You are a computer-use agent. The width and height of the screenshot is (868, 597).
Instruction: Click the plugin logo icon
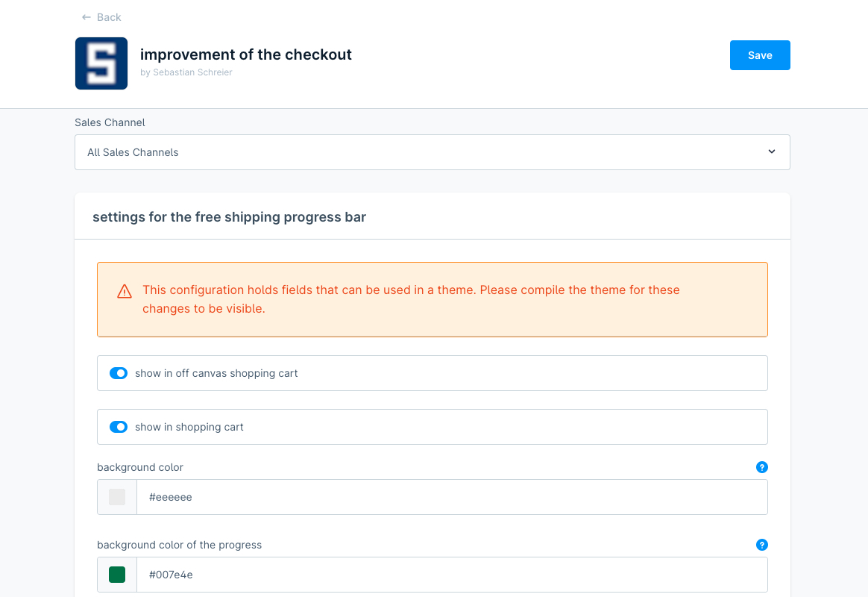click(x=101, y=63)
